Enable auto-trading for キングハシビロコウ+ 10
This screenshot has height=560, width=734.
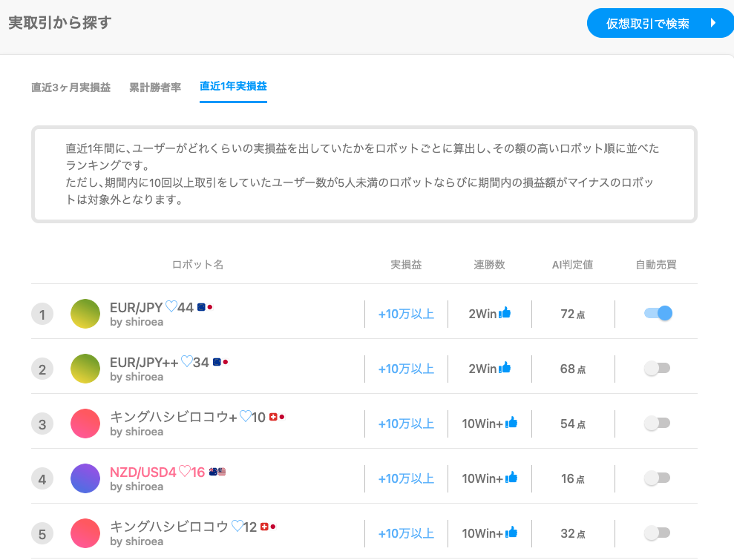point(658,423)
